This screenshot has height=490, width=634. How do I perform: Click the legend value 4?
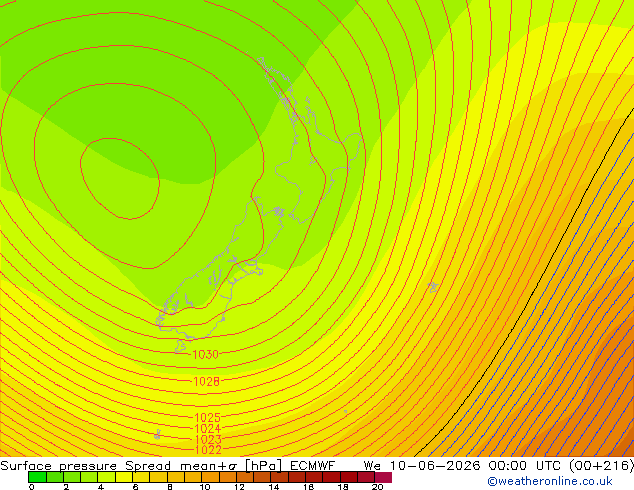(101, 487)
